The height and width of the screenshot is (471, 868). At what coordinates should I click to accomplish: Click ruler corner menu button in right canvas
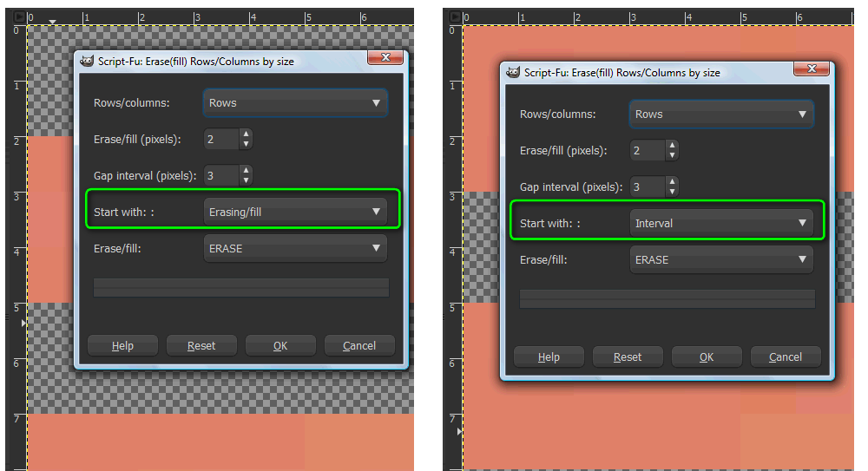tap(455, 17)
